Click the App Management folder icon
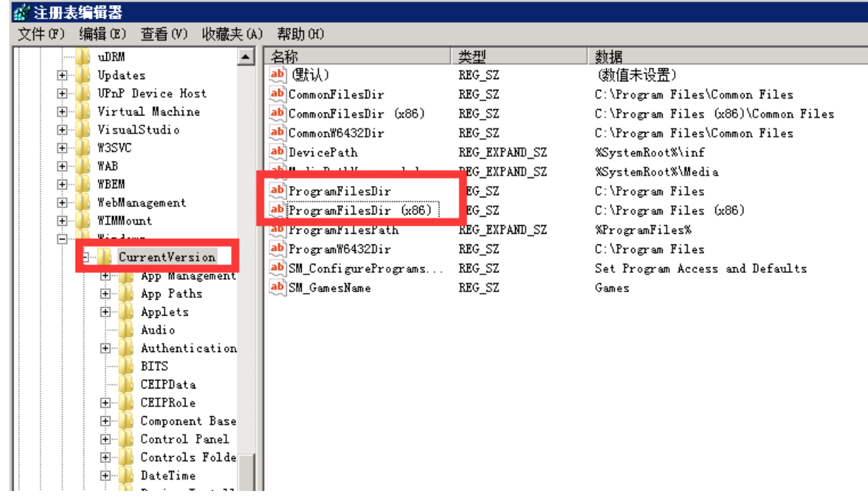The height and width of the screenshot is (501, 868). (x=126, y=277)
